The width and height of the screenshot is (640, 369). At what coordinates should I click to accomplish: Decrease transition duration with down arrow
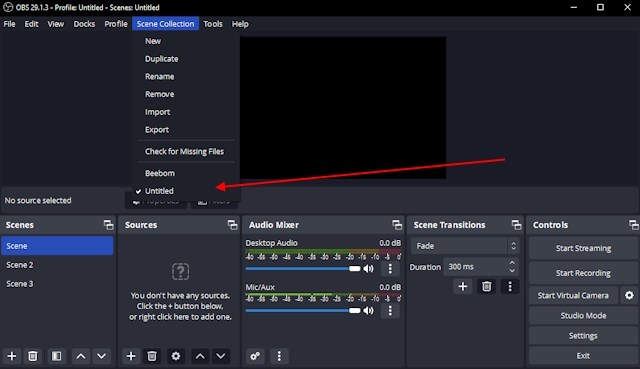512,271
